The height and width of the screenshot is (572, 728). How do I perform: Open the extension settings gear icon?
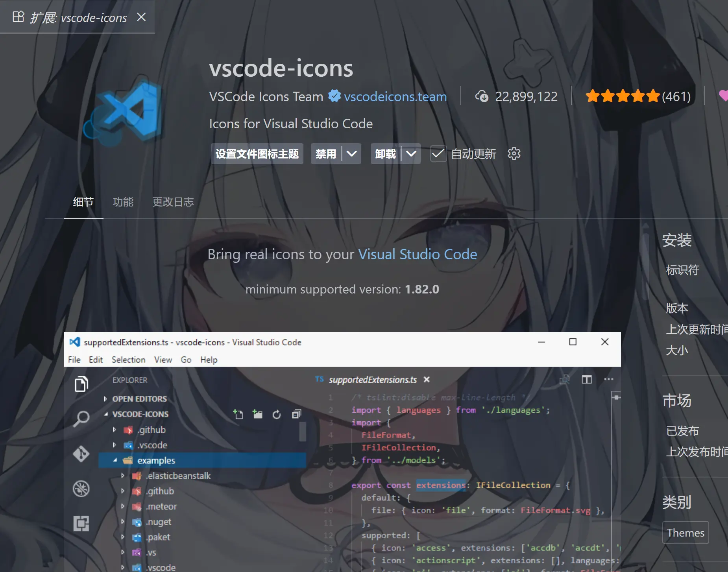tap(514, 154)
